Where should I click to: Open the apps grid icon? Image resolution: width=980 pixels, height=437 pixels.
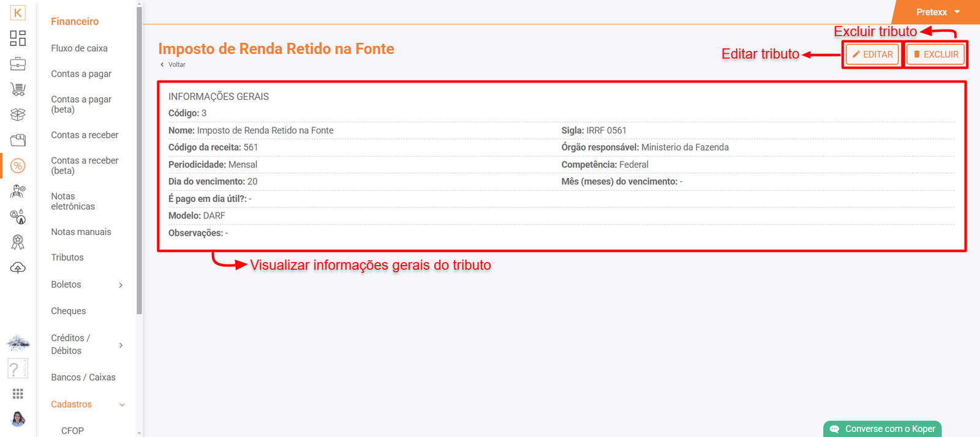pos(18,394)
